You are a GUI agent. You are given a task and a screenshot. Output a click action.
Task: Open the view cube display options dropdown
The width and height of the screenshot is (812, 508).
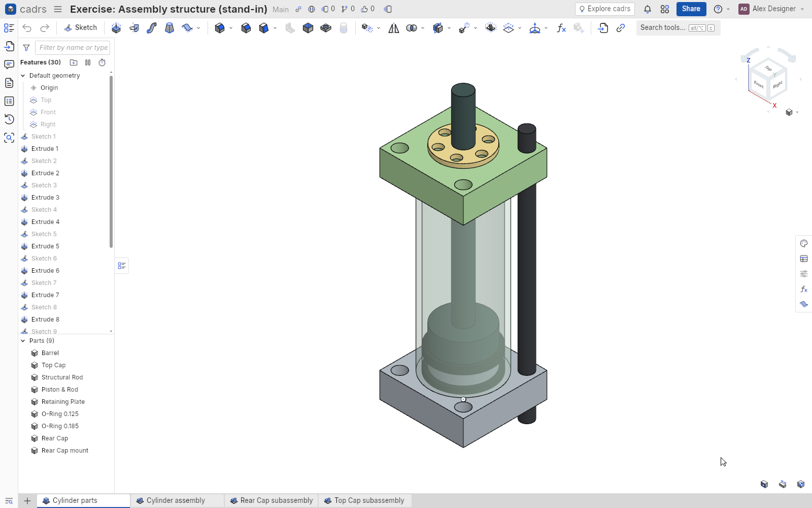tap(797, 112)
